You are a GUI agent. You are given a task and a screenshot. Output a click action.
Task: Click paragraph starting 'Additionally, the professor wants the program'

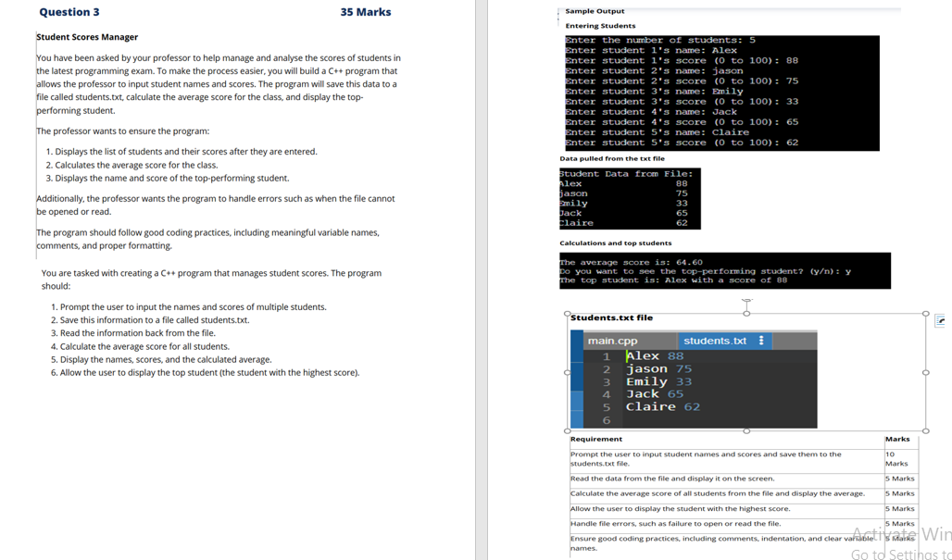click(x=216, y=205)
